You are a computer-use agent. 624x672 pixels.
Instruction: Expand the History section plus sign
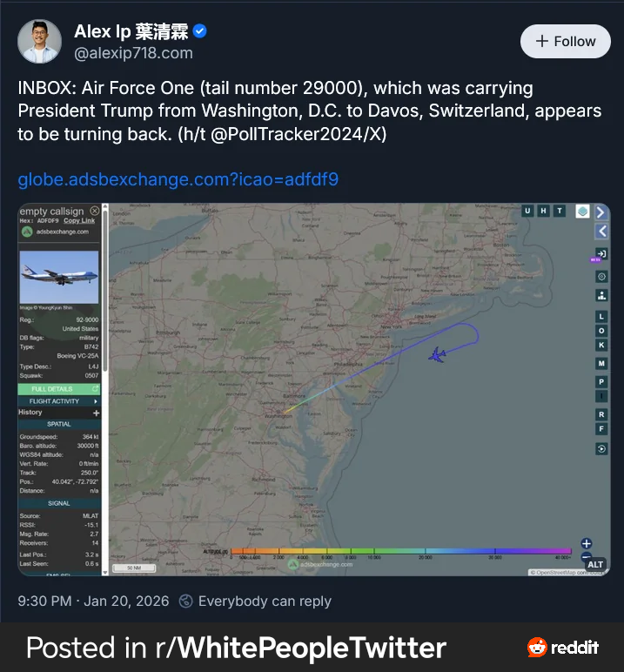point(97,413)
